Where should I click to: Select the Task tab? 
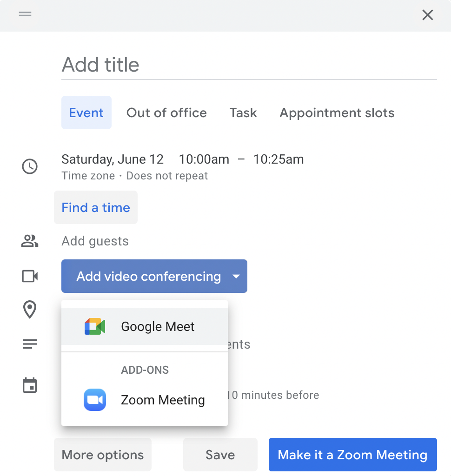(243, 112)
